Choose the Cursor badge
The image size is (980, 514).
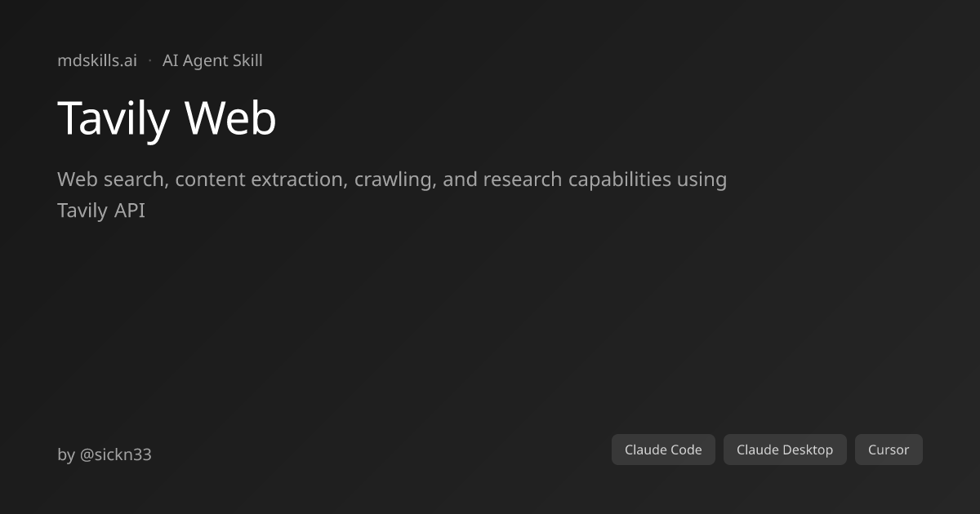coord(889,450)
